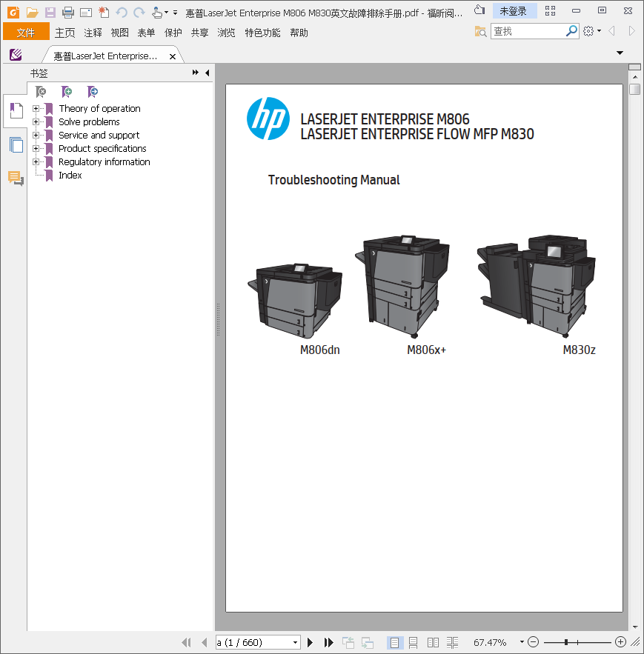Enable continuous page view mode
This screenshot has width=644, height=654.
click(x=414, y=643)
